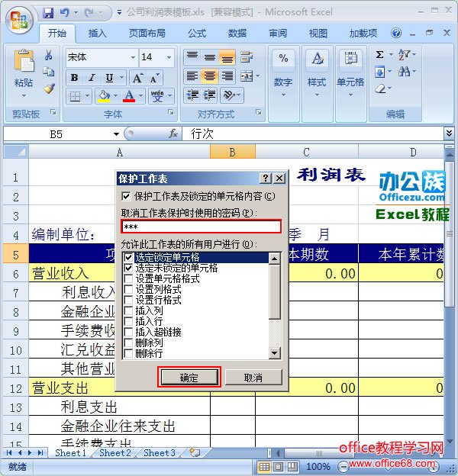Click the insert function fx icon
This screenshot has height=476, width=458.
tap(173, 133)
